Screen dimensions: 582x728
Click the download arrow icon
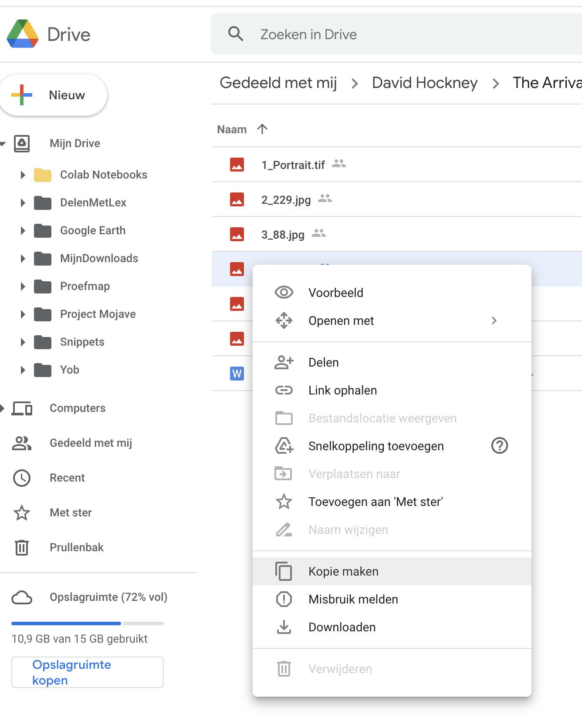pyautogui.click(x=284, y=627)
